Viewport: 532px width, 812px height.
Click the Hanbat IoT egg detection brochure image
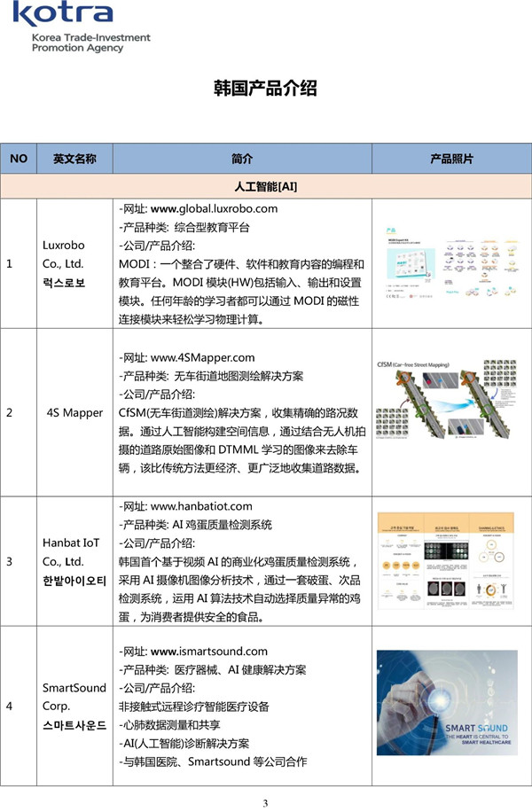pos(446,561)
